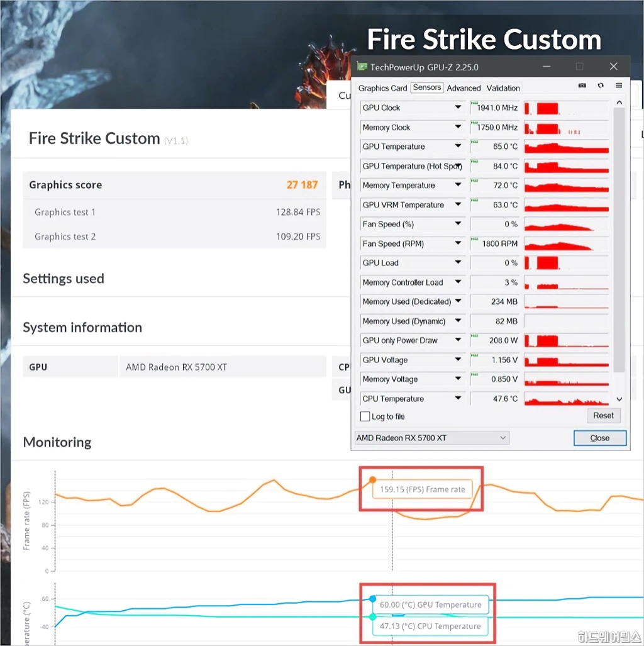
Task: Click the Monitoring section heading
Action: 57,442
